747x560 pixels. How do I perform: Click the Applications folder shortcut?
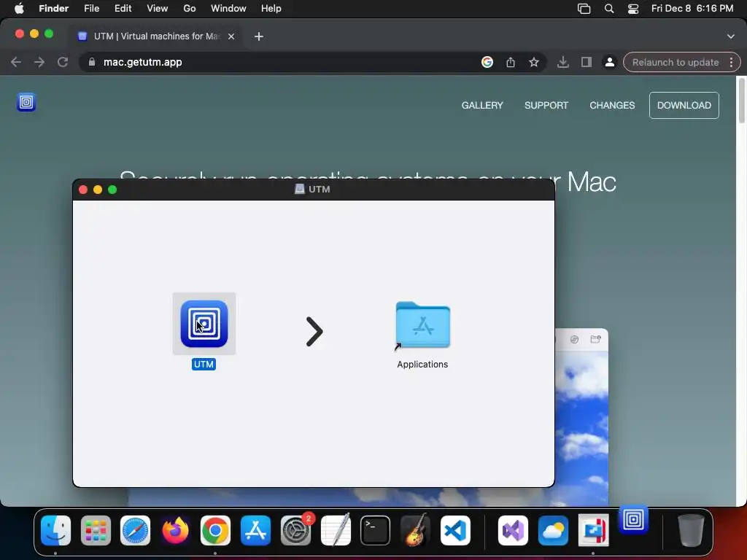tap(422, 326)
